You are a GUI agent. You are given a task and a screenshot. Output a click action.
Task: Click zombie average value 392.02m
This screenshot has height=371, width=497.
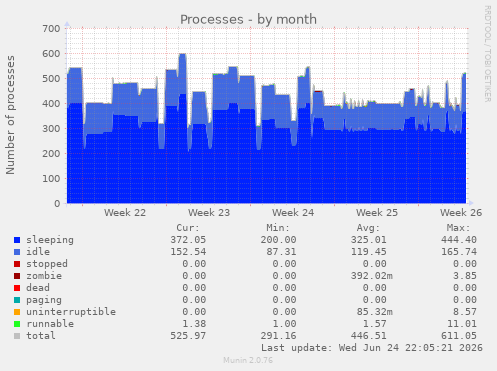[372, 276]
